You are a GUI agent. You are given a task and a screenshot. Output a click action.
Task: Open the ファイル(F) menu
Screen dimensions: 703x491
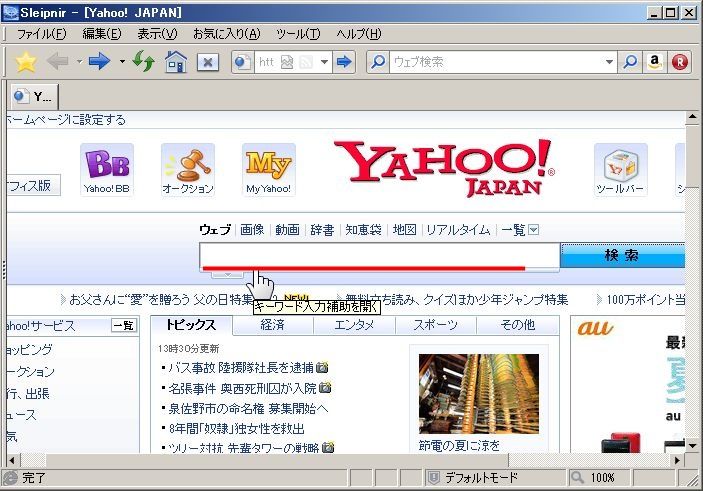41,34
